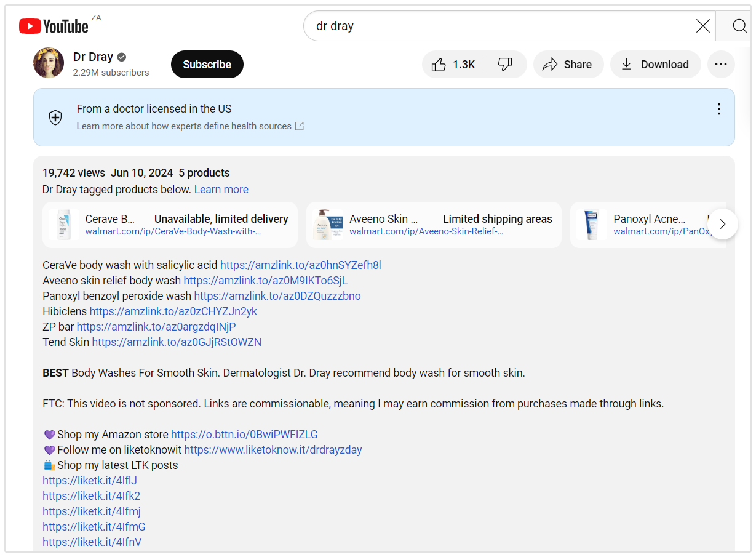
Task: Clear the search box with the X icon
Action: click(702, 26)
